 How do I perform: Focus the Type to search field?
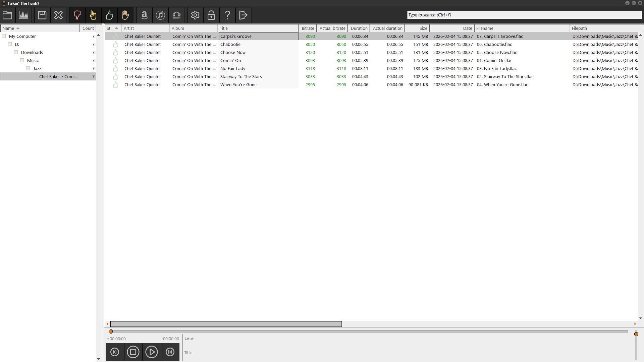[524, 15]
